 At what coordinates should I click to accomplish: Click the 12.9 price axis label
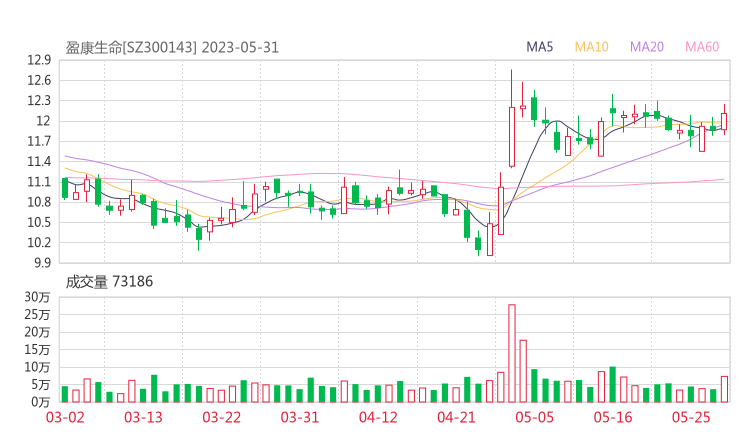click(39, 60)
